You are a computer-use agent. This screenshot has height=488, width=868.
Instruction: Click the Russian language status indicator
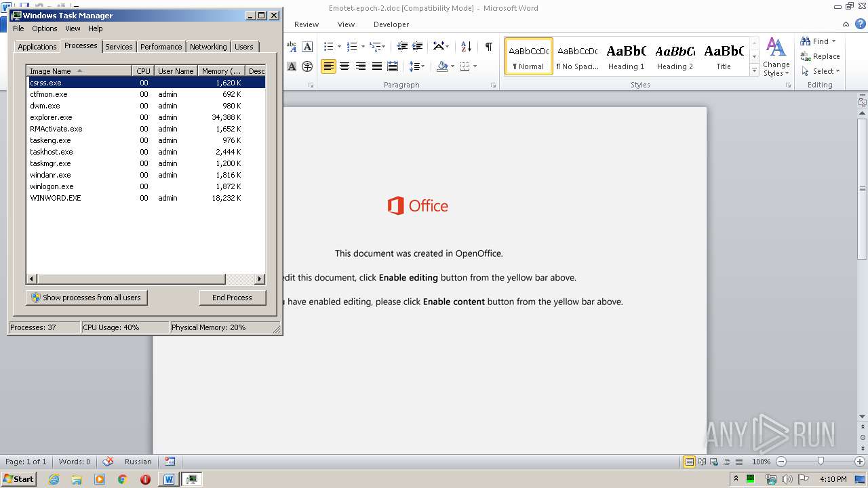[138, 462]
